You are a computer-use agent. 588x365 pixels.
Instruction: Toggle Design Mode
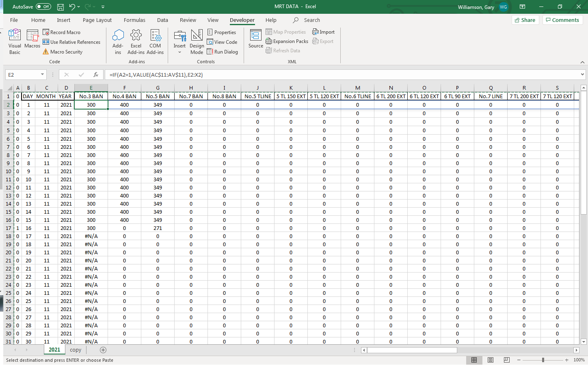pos(197,42)
